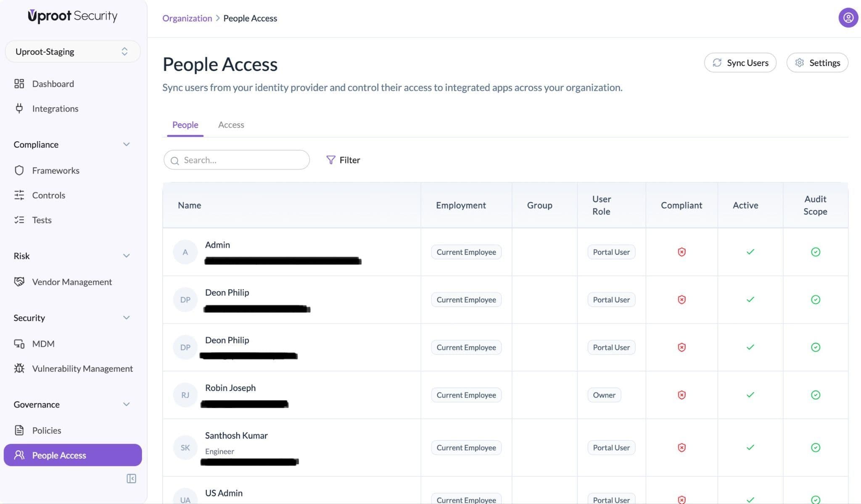Go to Vulnerability Management bug icon
The width and height of the screenshot is (861, 504).
tap(19, 368)
